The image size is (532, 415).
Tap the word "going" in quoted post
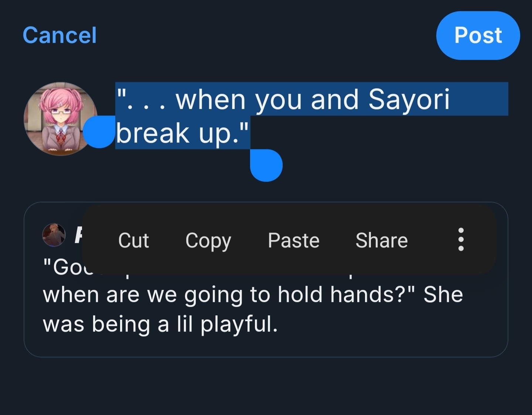tap(213, 295)
